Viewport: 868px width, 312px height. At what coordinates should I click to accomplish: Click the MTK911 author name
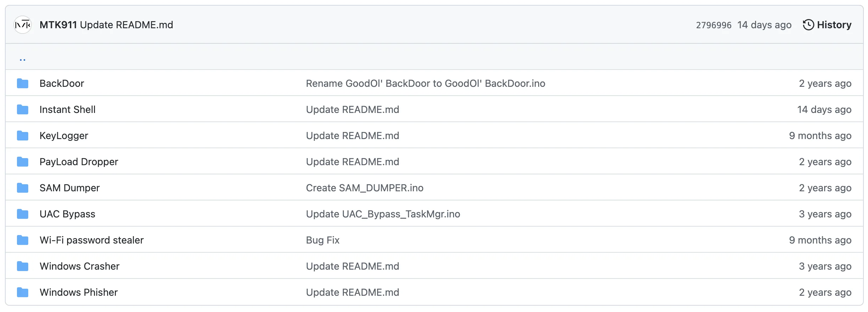(x=58, y=25)
